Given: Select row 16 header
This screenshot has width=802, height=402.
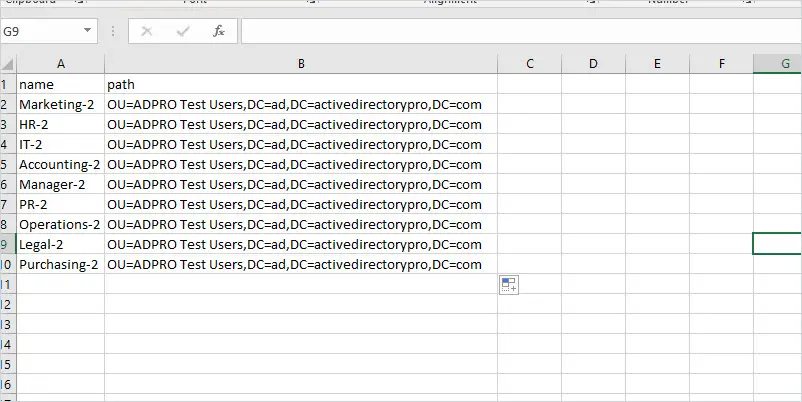Looking at the screenshot, I should [x=8, y=384].
